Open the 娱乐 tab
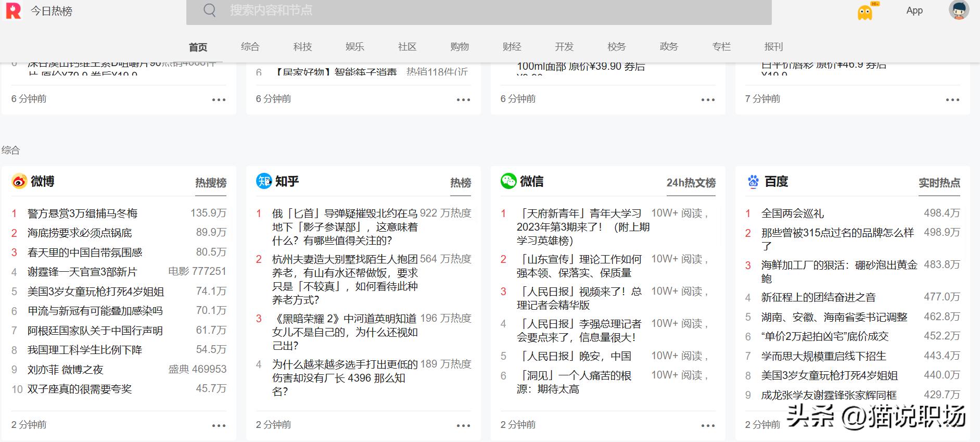Image resolution: width=980 pixels, height=442 pixels. tap(355, 47)
